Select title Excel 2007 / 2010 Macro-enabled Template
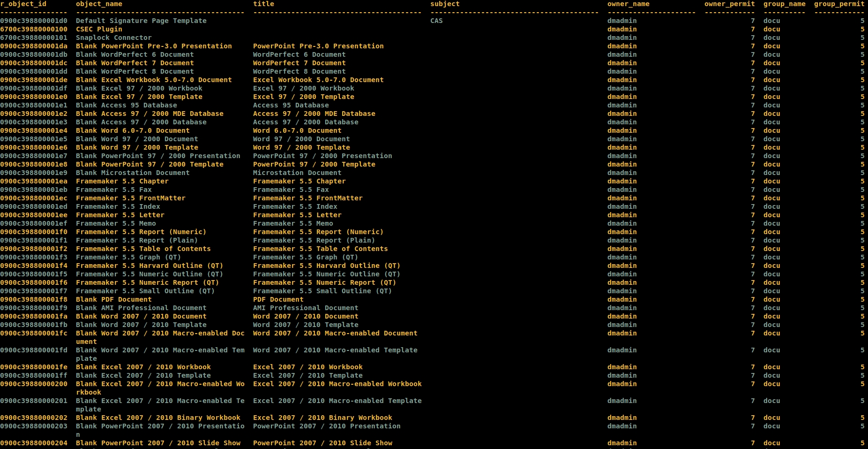 point(337,401)
